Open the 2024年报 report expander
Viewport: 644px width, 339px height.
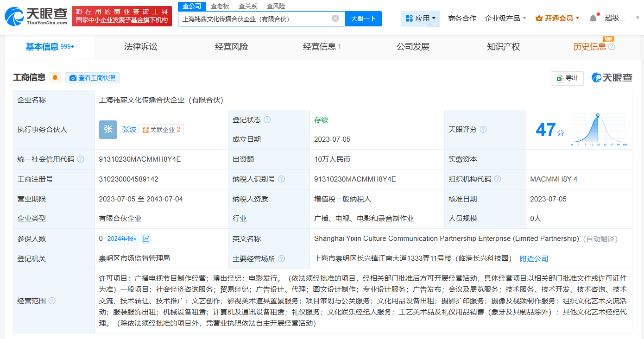(122, 239)
